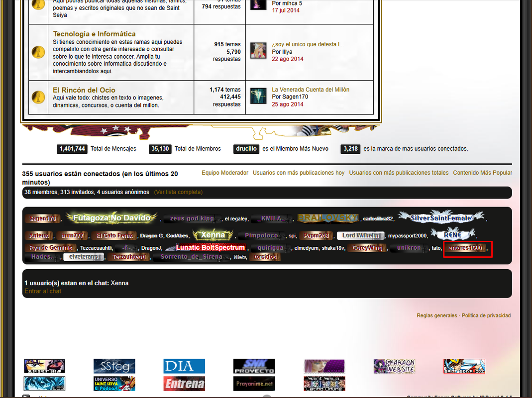
Task: Open Xenna's profile from the chat line
Action: [x=119, y=283]
